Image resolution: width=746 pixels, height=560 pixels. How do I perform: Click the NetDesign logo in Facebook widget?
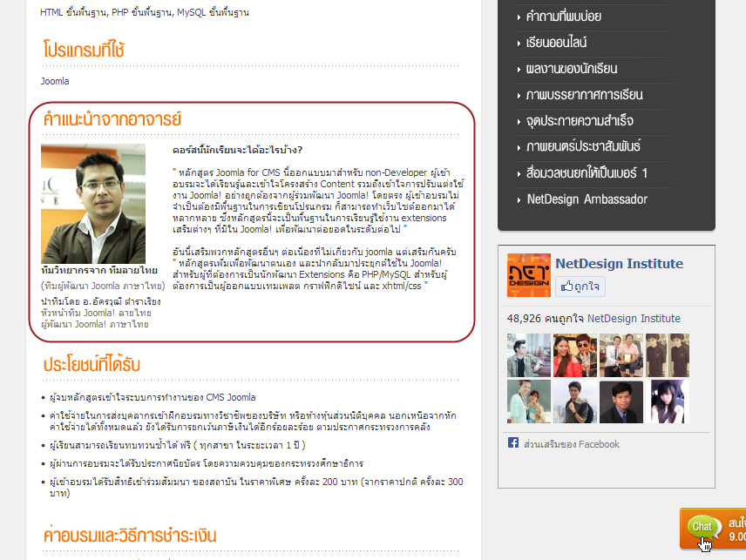click(x=529, y=275)
